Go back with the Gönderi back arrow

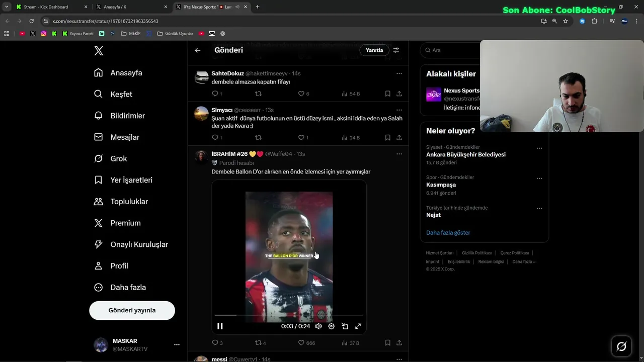coord(198,50)
